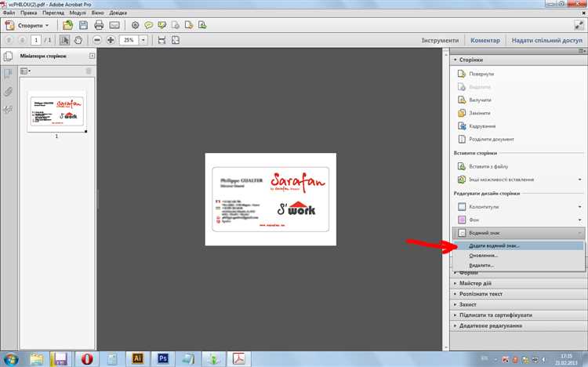Click the Водяний знак dropdown button
588x367 pixels.
(x=518, y=233)
